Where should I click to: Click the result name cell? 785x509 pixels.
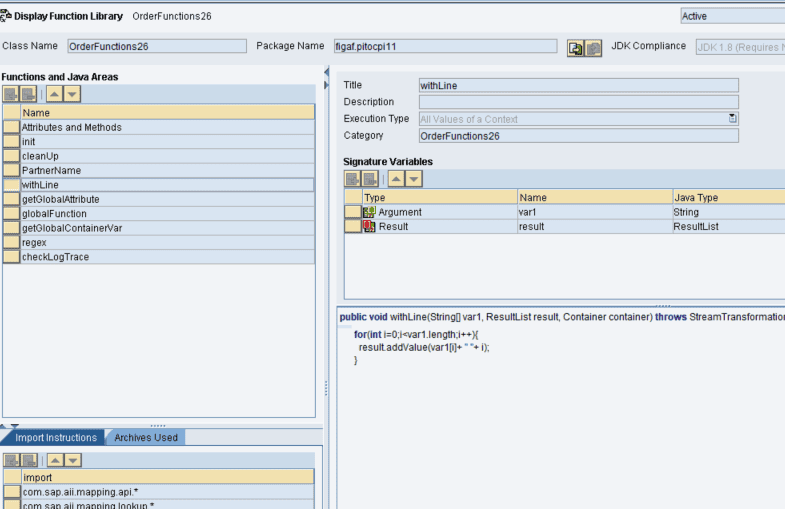[x=595, y=226]
